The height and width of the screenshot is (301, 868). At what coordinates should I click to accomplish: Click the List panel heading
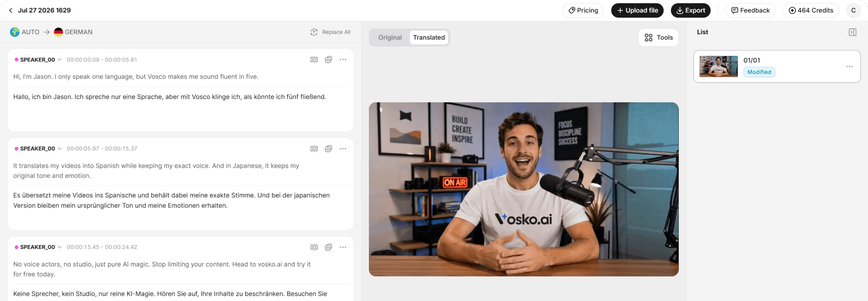point(703,32)
